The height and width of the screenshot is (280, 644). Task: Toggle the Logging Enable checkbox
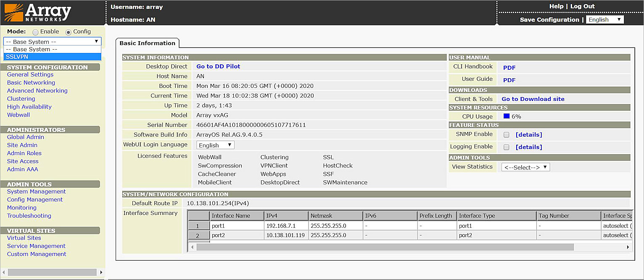[x=507, y=147]
